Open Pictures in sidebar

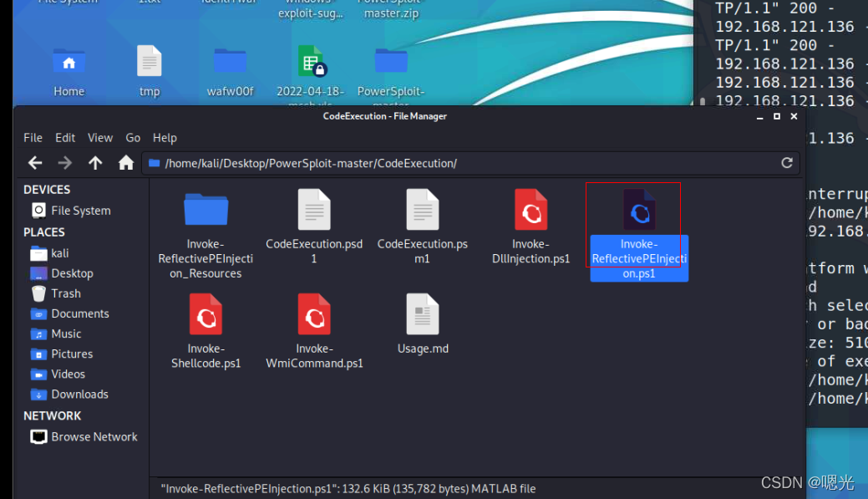62,354
